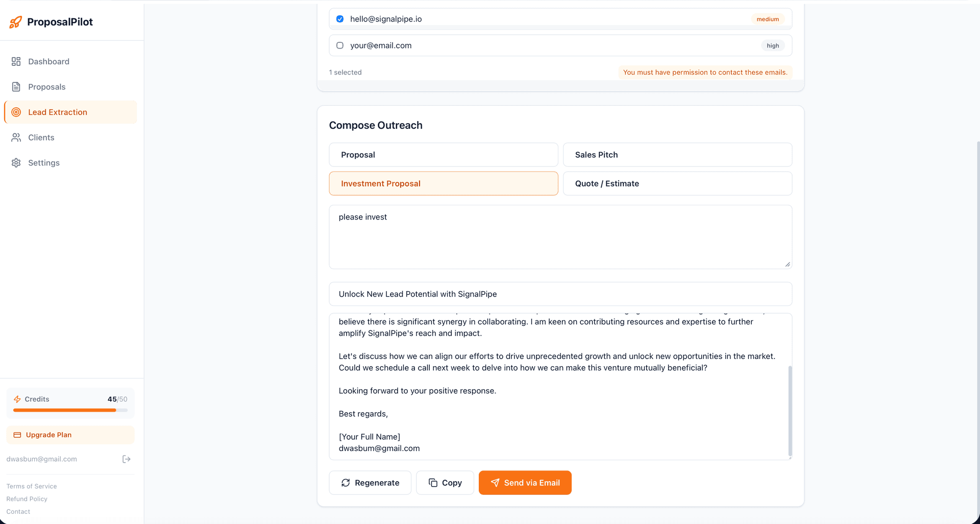
Task: Uncheck the hello@signalpipe.io checkbox
Action: tap(340, 19)
